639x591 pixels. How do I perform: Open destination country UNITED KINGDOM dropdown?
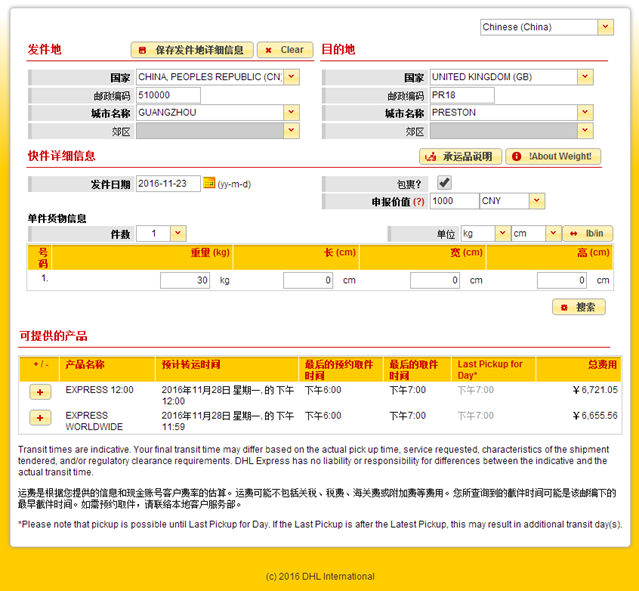tap(585, 77)
